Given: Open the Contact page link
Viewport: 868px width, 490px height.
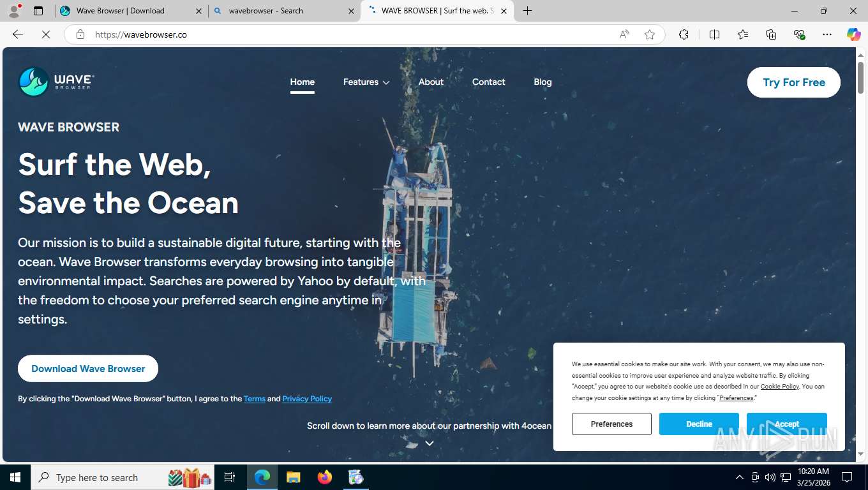Looking at the screenshot, I should point(488,82).
